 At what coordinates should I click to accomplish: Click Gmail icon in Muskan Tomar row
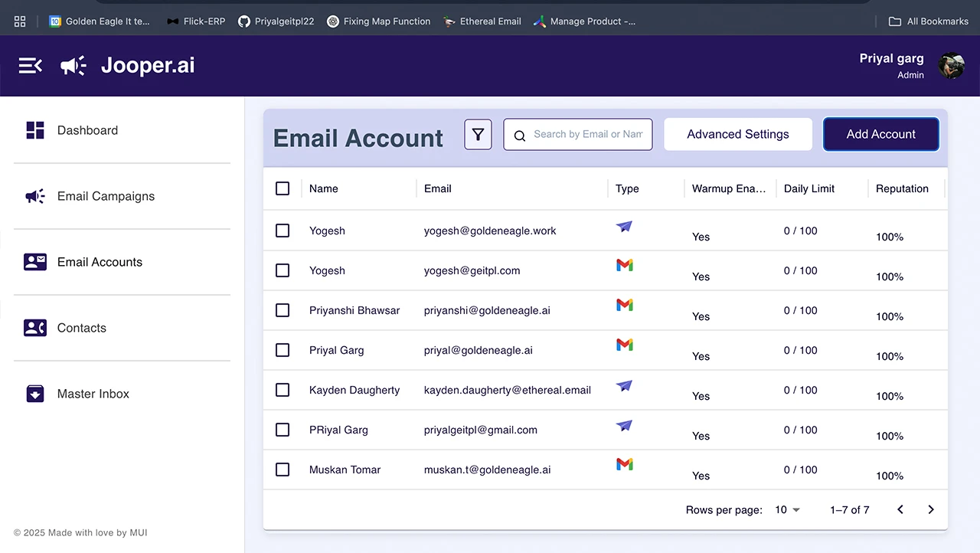tap(625, 464)
